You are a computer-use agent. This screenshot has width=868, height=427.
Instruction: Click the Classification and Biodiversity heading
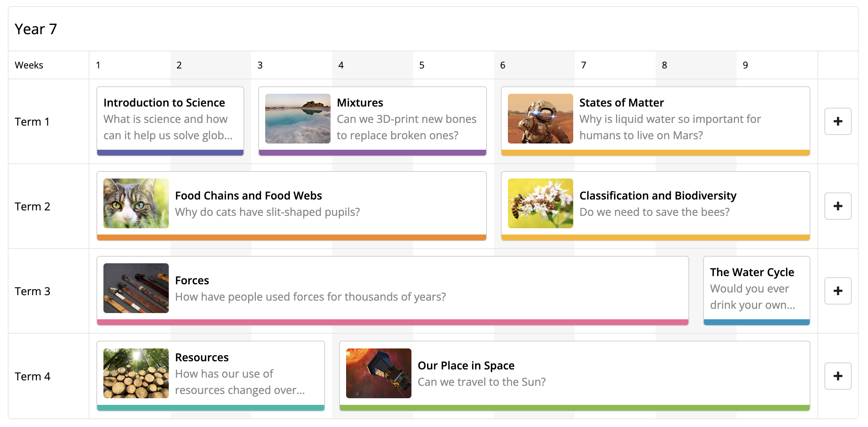(x=658, y=196)
